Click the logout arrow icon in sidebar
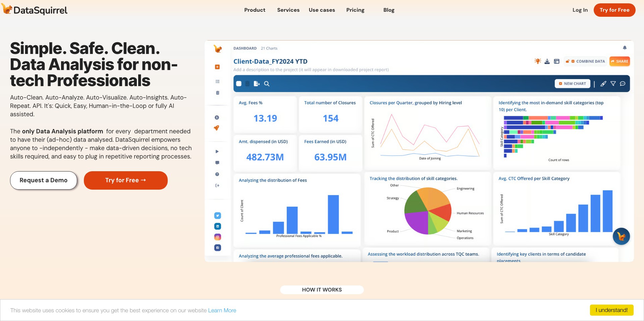644x321 pixels. pyautogui.click(x=217, y=185)
